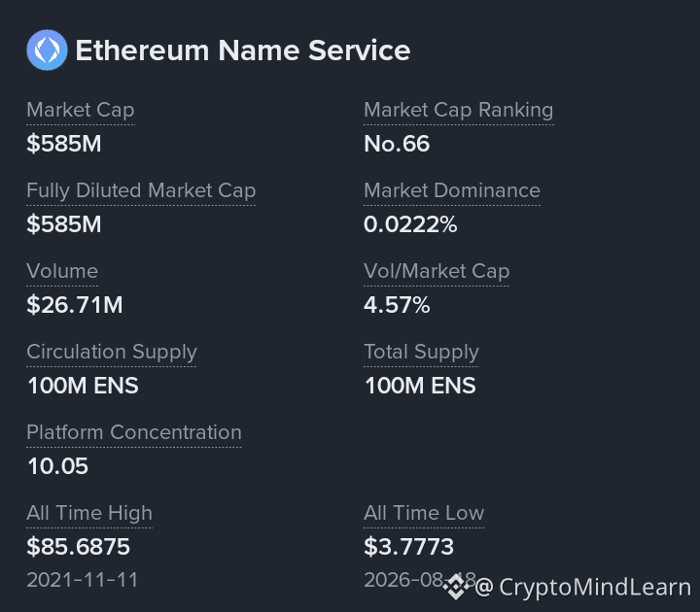Click the Ethereum Name Service logo icon

(x=47, y=50)
